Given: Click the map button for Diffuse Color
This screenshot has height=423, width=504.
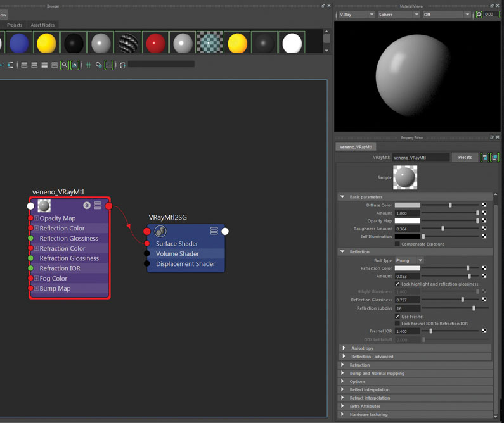Looking at the screenshot, I should (x=484, y=205).
